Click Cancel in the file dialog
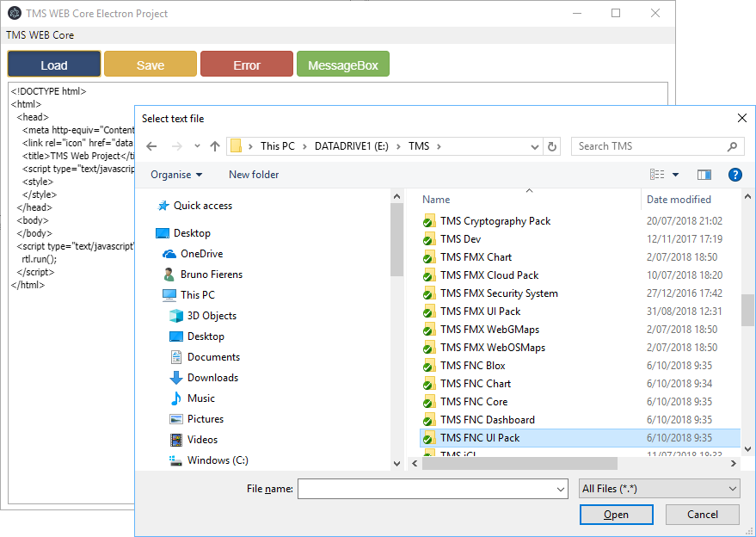This screenshot has height=537, width=756. click(x=703, y=515)
